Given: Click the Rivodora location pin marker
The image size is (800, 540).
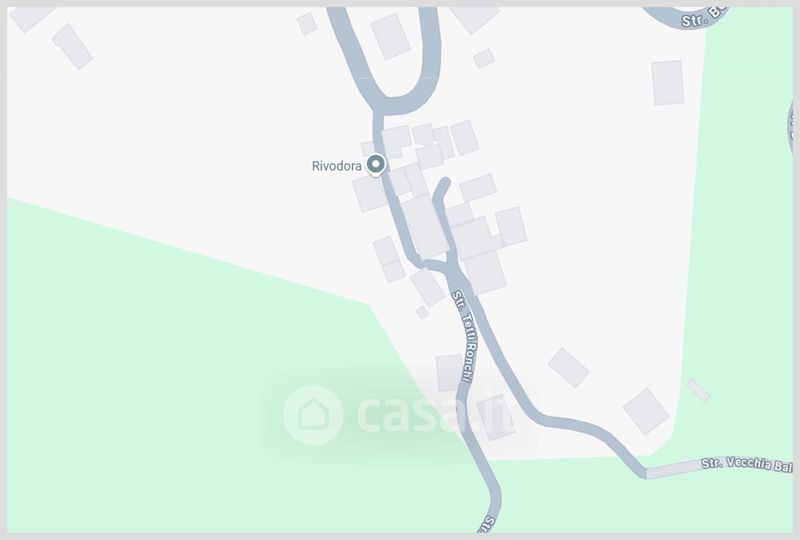Looking at the screenshot, I should 377,165.
